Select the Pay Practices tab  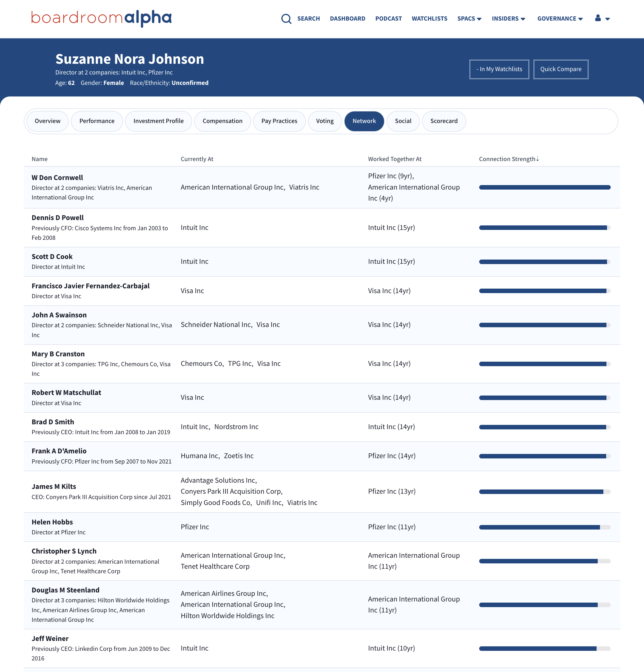click(279, 121)
